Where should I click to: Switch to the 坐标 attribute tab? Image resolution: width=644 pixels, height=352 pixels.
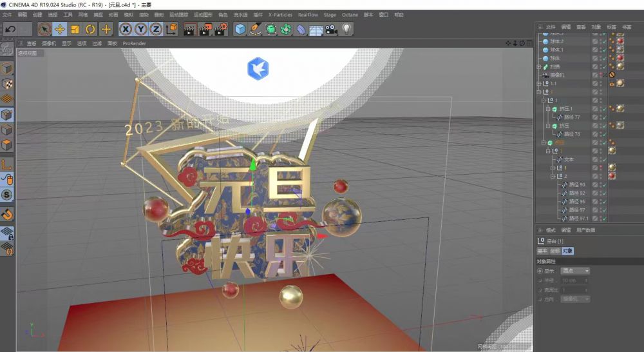pyautogui.click(x=554, y=251)
